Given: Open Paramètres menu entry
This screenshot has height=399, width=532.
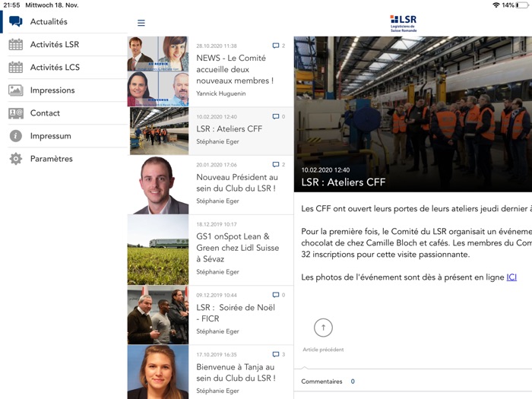Looking at the screenshot, I should click(64, 158).
